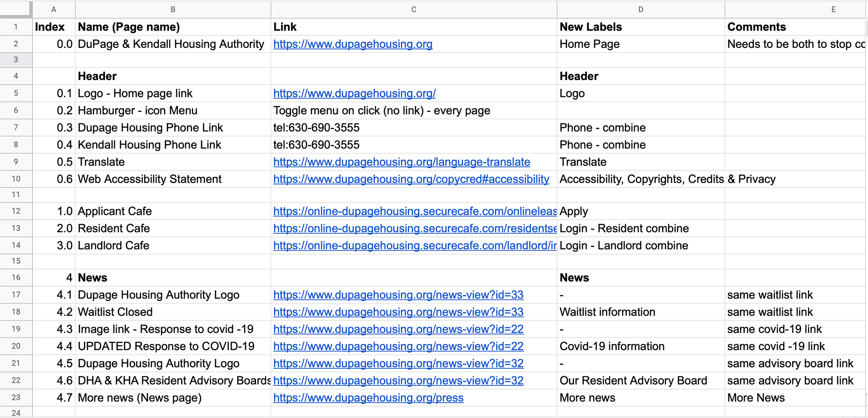The height and width of the screenshot is (418, 868).
Task: Select Accessibility, Copyrights, Credits & Privacy cell
Action: [x=641, y=180]
